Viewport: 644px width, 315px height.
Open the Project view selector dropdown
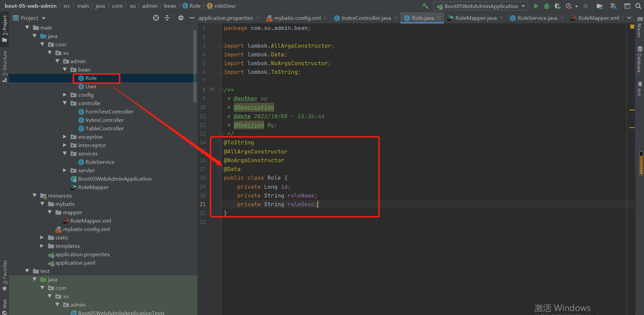click(x=29, y=18)
